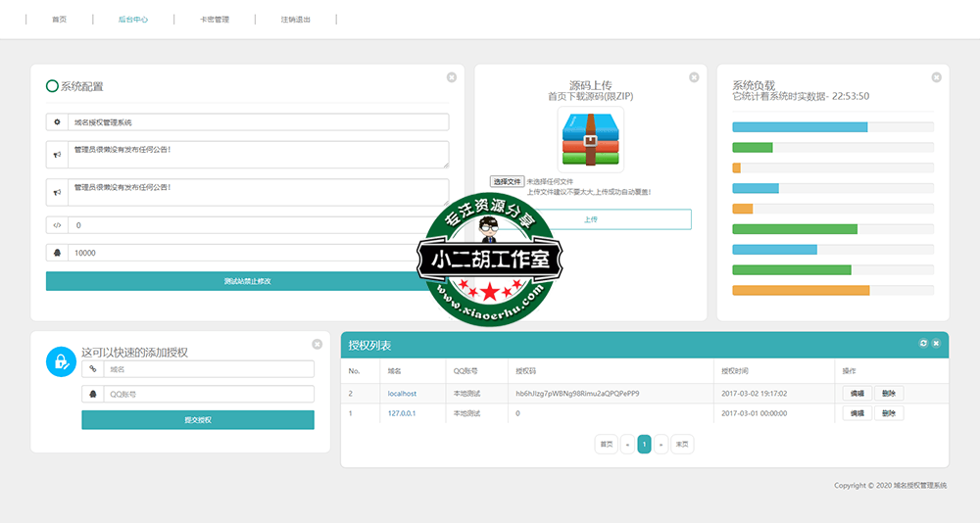Open the 首页 navigation item
The image size is (980, 523).
(x=60, y=20)
